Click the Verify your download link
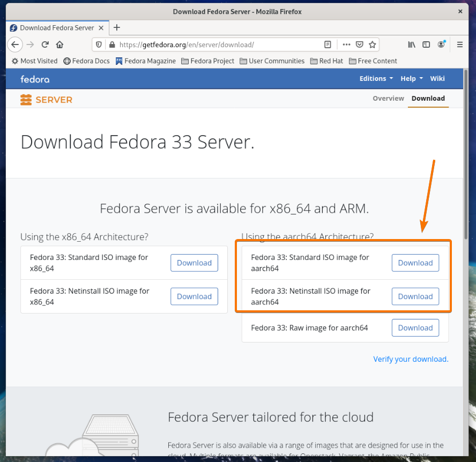 coord(411,359)
